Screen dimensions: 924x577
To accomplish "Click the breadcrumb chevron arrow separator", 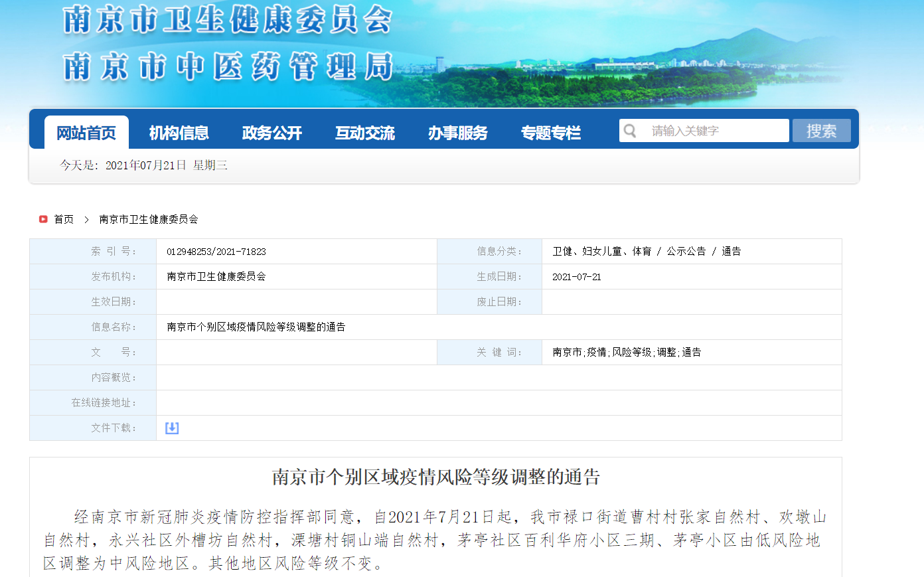I will click(x=86, y=219).
